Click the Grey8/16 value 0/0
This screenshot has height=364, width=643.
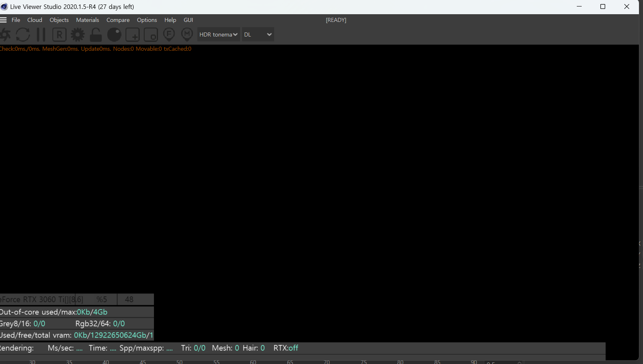tap(39, 323)
